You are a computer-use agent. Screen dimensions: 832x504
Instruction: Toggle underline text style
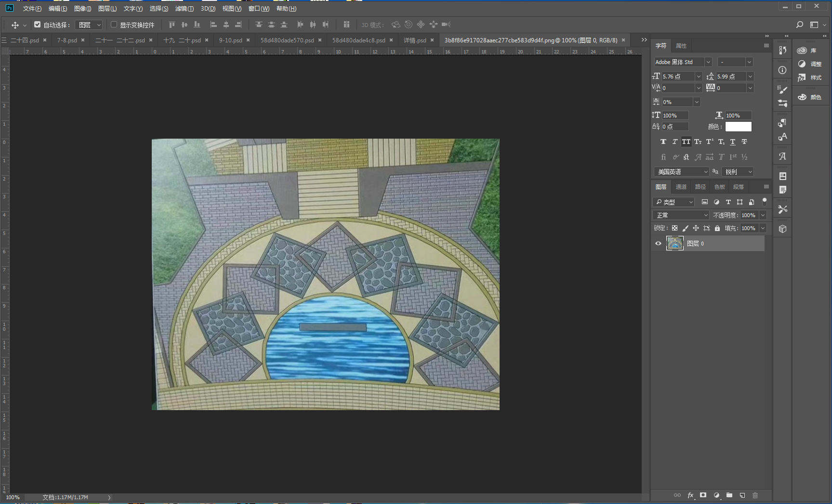733,142
